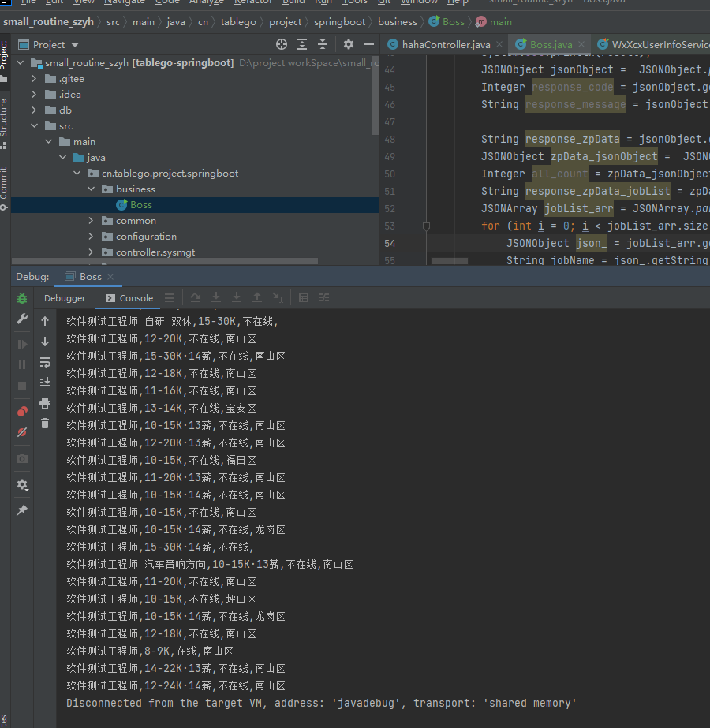Open debug configuration wrench icon
710x728 pixels.
22,319
